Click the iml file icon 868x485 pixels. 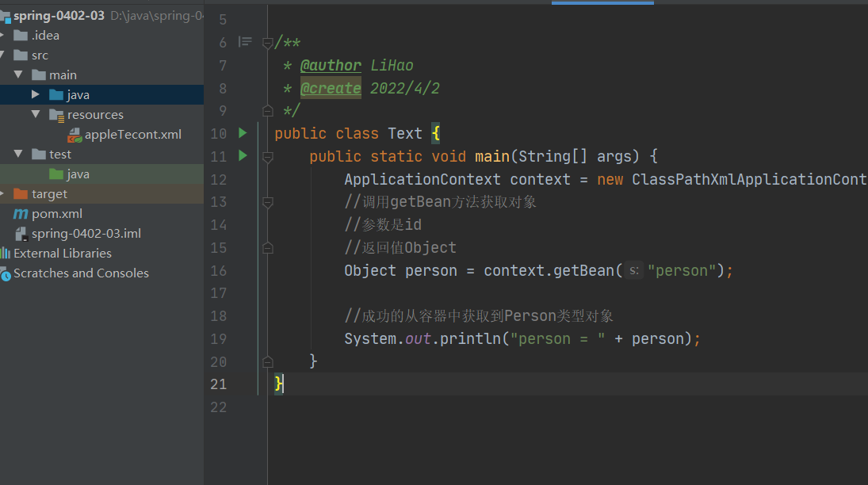tap(21, 234)
